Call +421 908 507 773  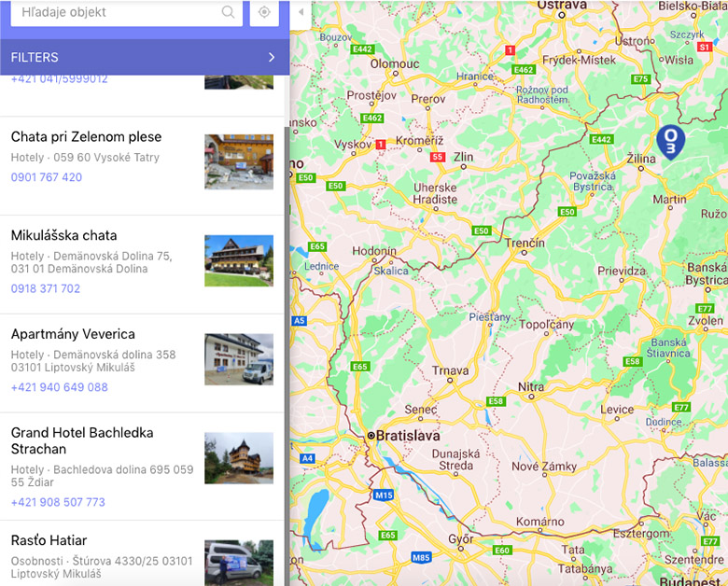58,502
